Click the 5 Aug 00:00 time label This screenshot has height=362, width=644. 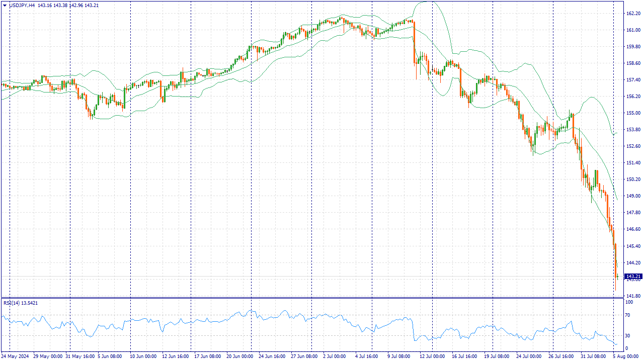coord(626,356)
